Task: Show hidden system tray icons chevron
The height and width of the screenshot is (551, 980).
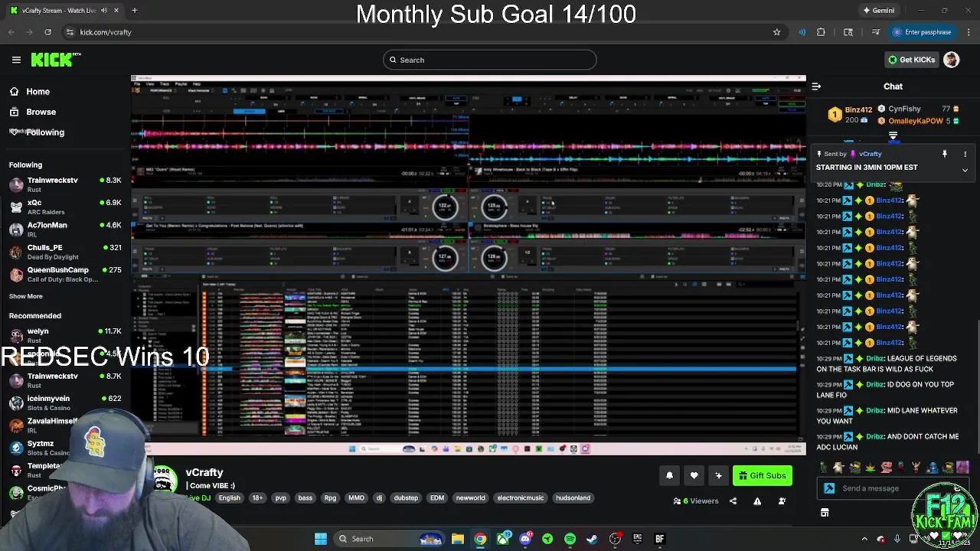Action: tap(864, 539)
